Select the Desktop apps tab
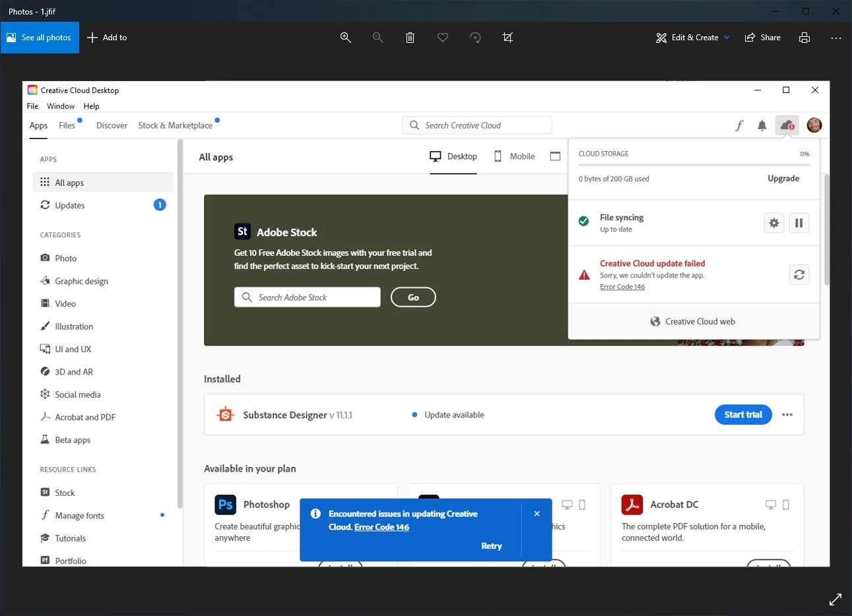 pyautogui.click(x=453, y=156)
